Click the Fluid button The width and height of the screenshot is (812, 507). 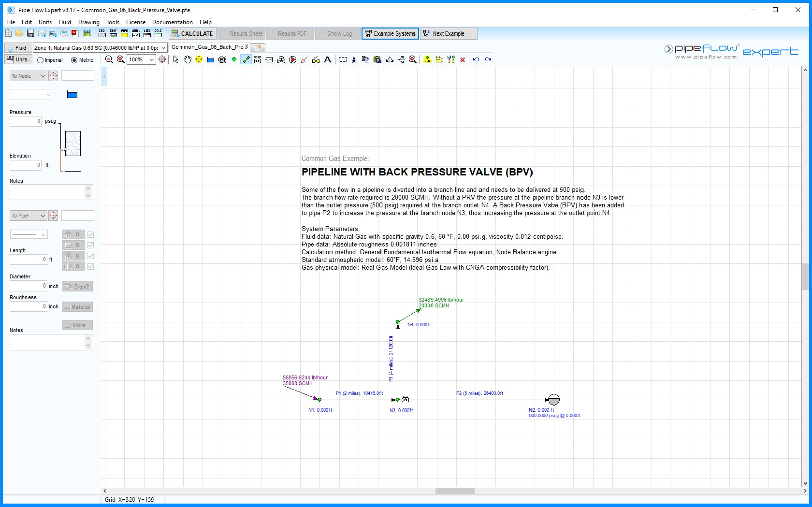[17, 47]
